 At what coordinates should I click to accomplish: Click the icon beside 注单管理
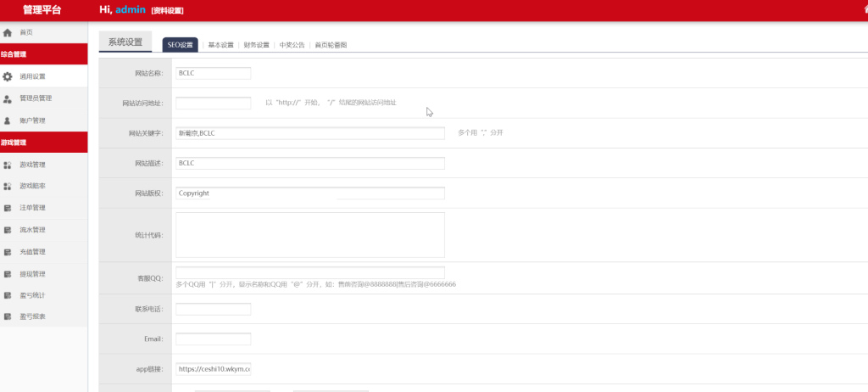[8, 208]
